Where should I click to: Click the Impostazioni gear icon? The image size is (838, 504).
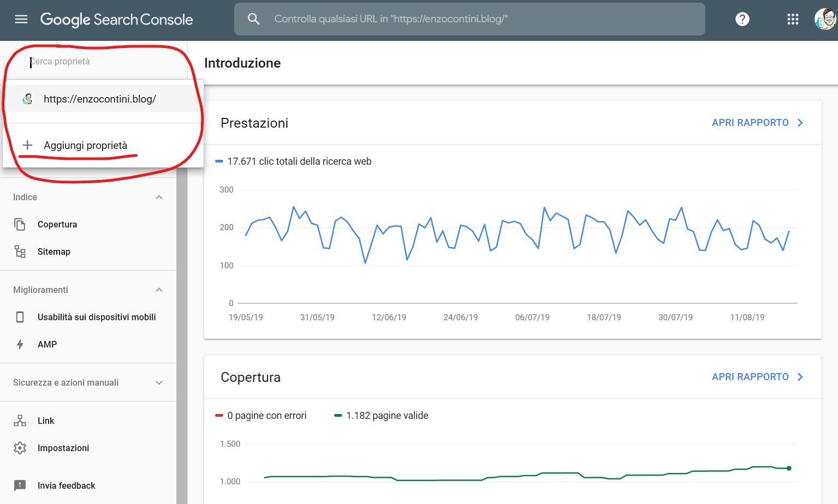20,448
